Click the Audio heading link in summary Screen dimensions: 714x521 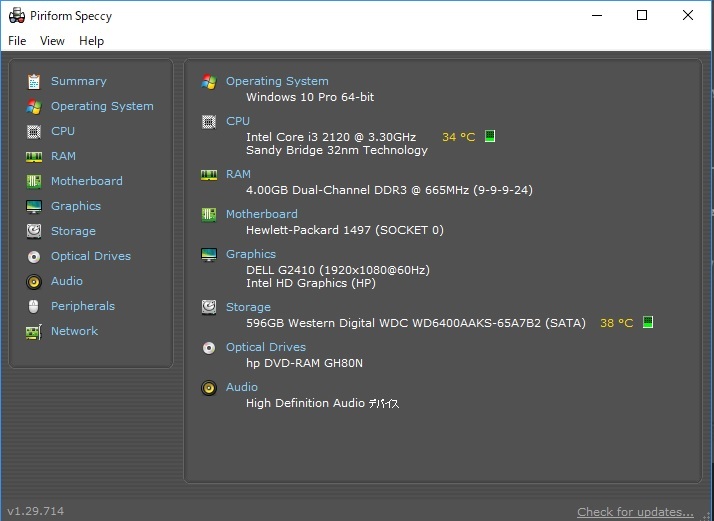[x=242, y=387]
